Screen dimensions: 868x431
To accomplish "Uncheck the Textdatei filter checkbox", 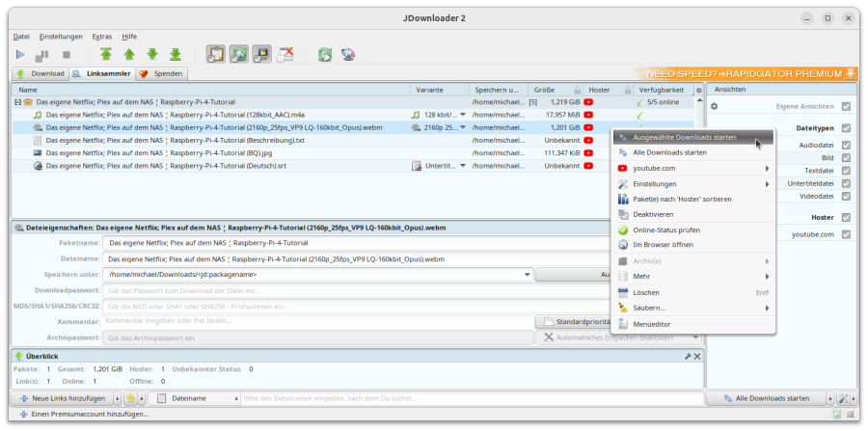I will tap(846, 171).
